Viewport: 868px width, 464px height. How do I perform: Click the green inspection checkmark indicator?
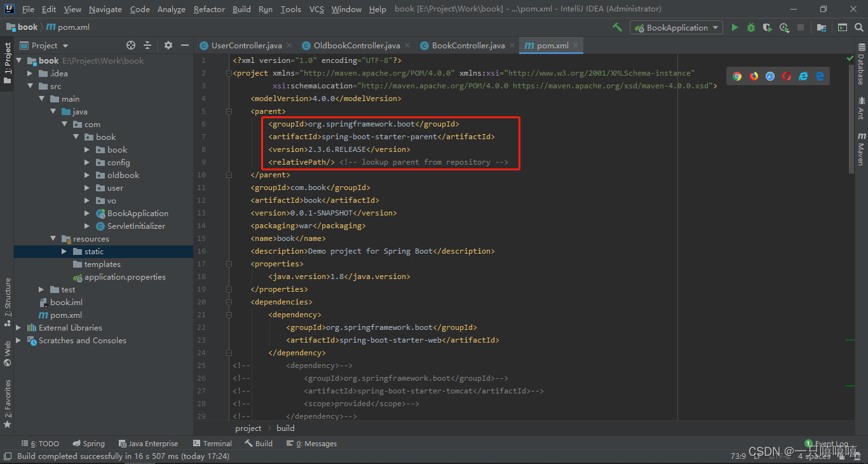point(850,58)
